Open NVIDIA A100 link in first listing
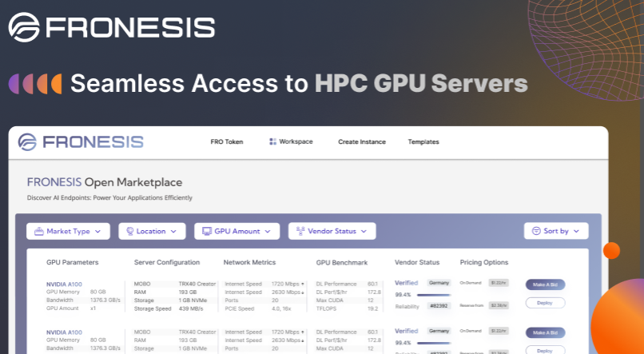The height and width of the screenshot is (354, 644). (64, 284)
